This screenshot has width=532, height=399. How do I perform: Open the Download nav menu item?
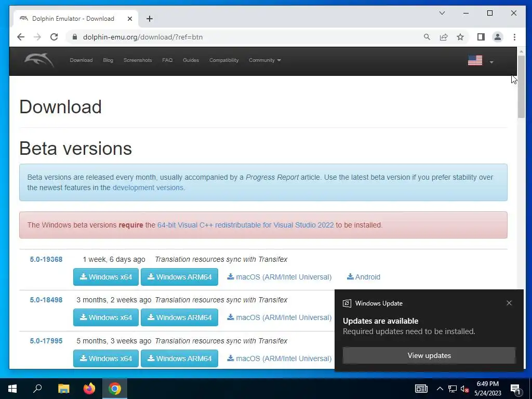[x=81, y=60]
